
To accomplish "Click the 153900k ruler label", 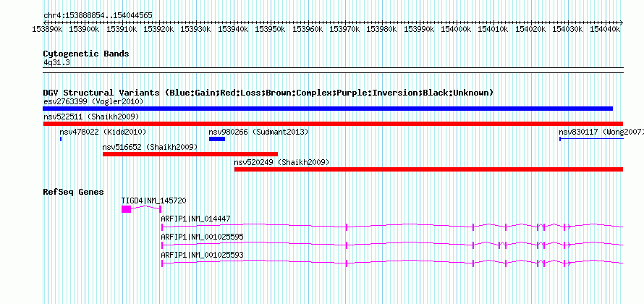I will tap(84, 29).
